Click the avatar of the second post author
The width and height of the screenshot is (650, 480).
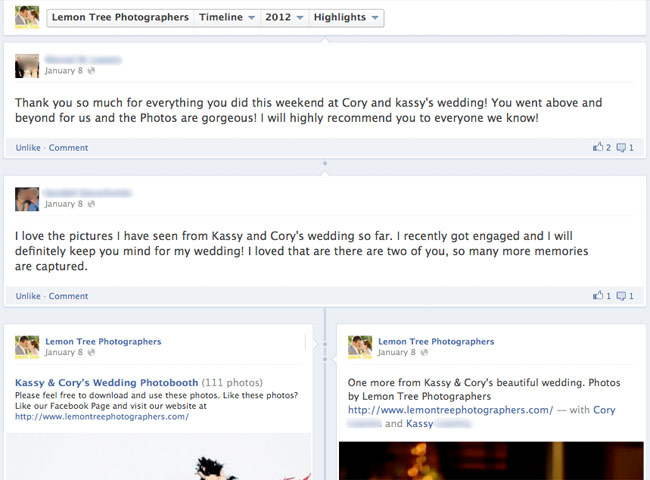[27, 199]
